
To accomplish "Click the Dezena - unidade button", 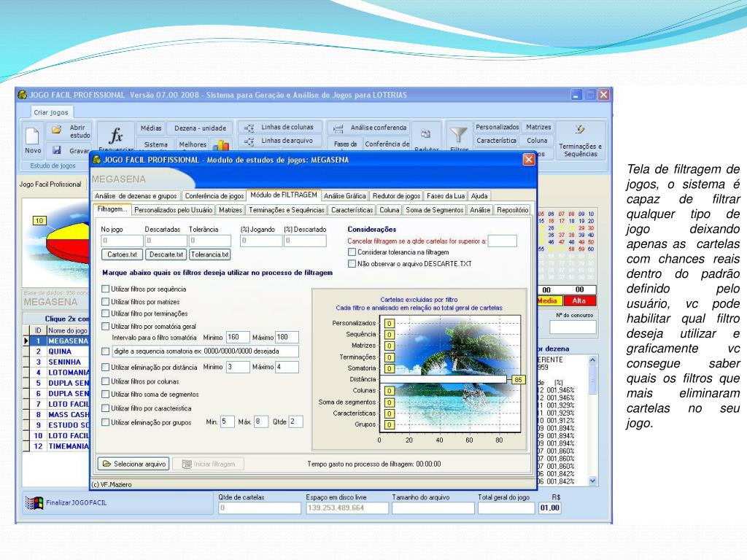I will click(200, 128).
